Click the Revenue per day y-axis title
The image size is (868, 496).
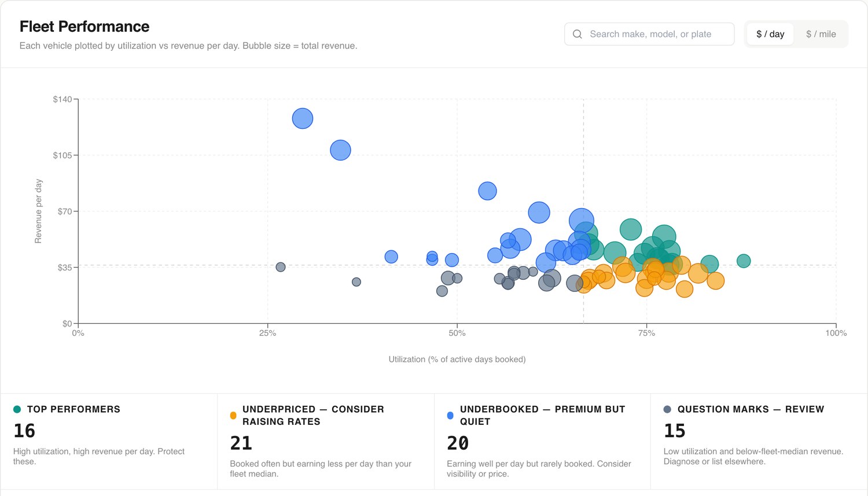(38, 211)
